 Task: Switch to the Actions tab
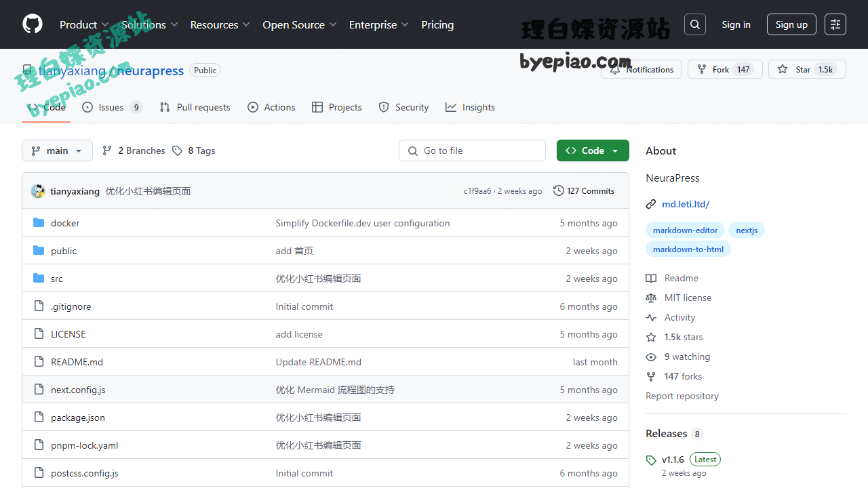tap(271, 107)
